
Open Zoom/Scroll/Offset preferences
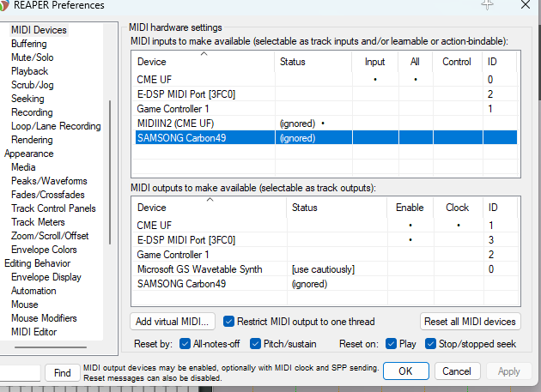[x=50, y=236]
